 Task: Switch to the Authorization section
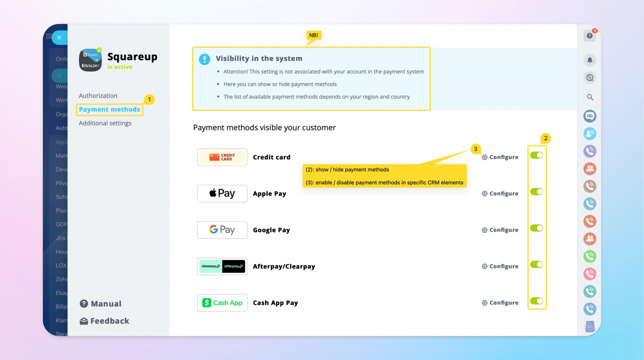tap(98, 95)
